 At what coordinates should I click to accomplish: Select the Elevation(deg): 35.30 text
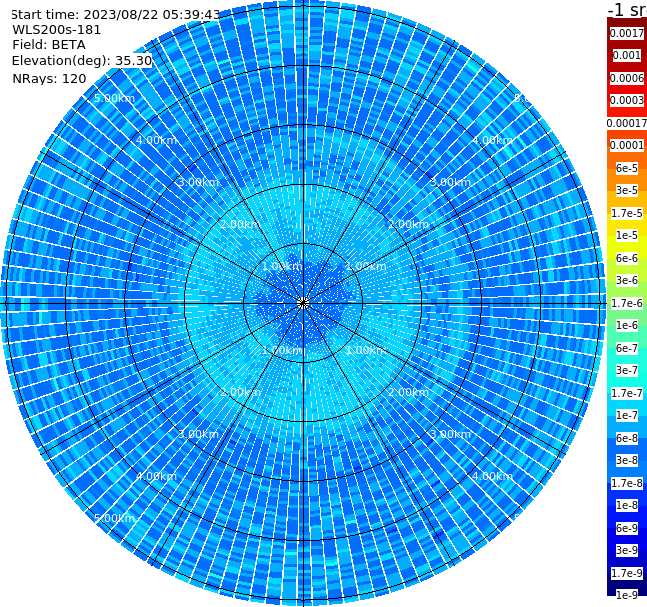pos(82,61)
